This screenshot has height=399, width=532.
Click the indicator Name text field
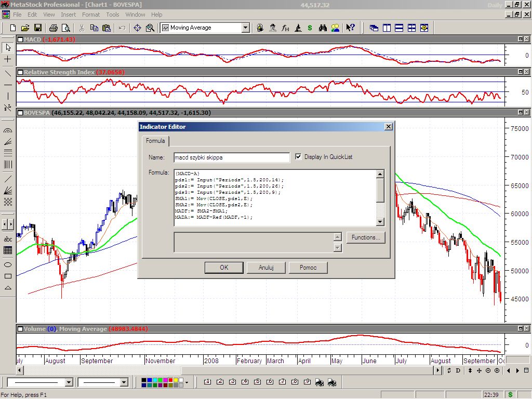(231, 157)
